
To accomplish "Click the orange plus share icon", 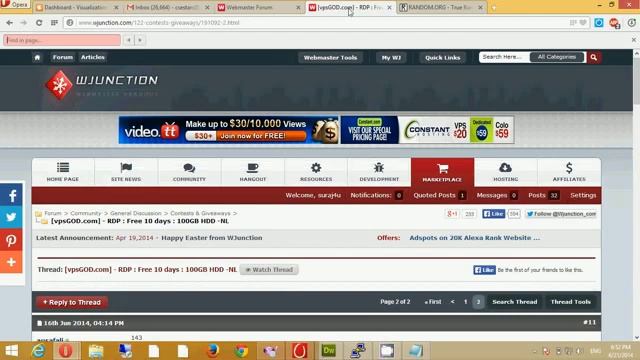I will 11,262.
